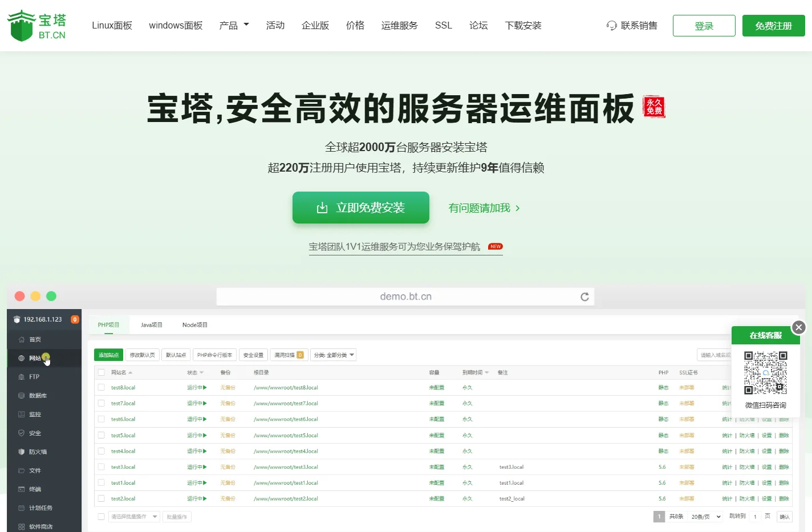Screen dimensions: 812x532
Task: Click the download icon in 立即免费安装
Action: (322, 208)
